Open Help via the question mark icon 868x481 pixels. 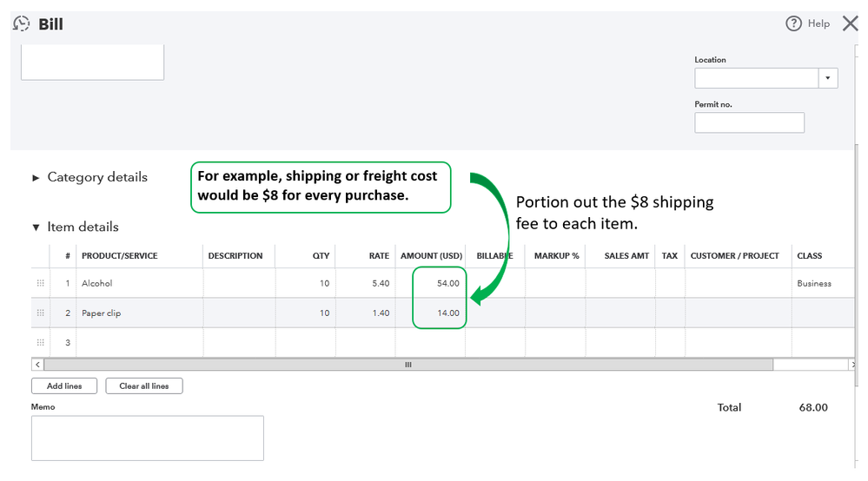click(793, 23)
